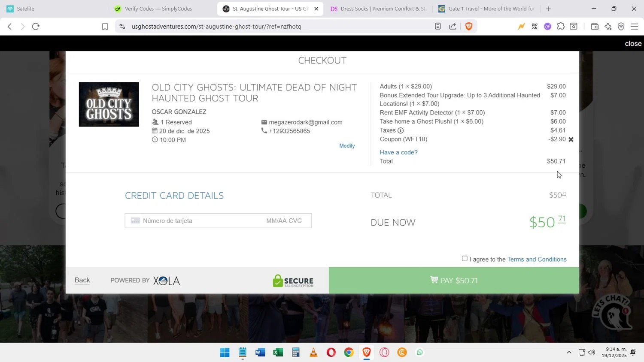Open the Brave wallet icon
Screen dimensions: 644x362
(x=595, y=27)
